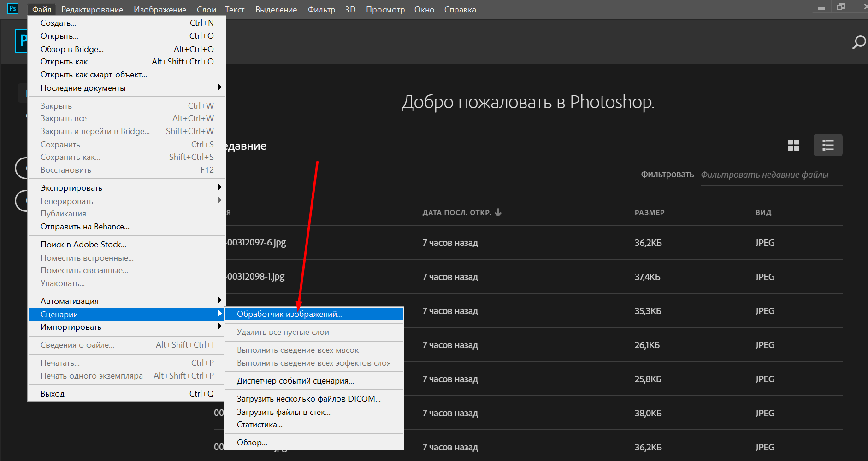This screenshot has width=868, height=461.
Task: Minimize the Photoshop window
Action: coord(821,7)
